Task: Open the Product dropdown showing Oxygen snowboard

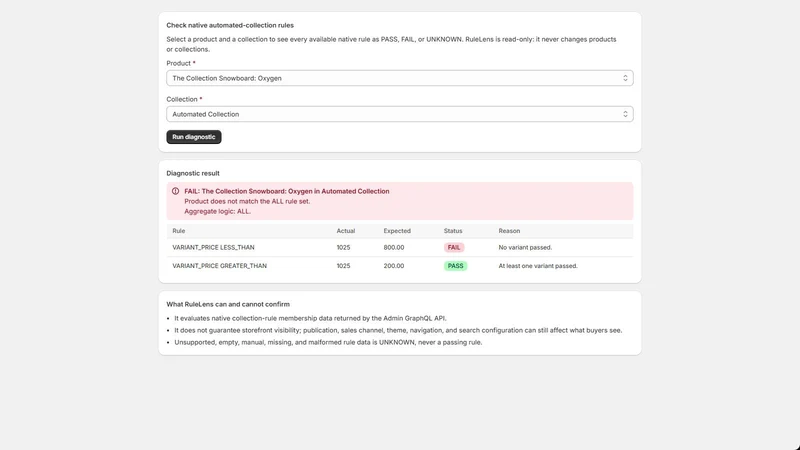Action: pos(399,78)
